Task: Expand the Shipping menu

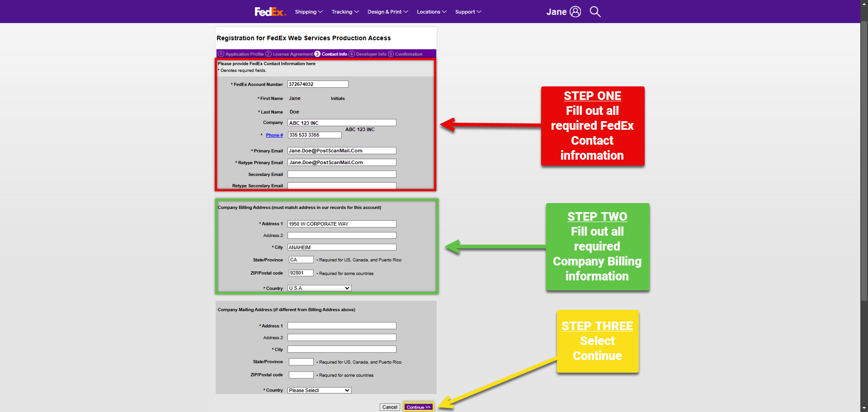Action: (309, 12)
